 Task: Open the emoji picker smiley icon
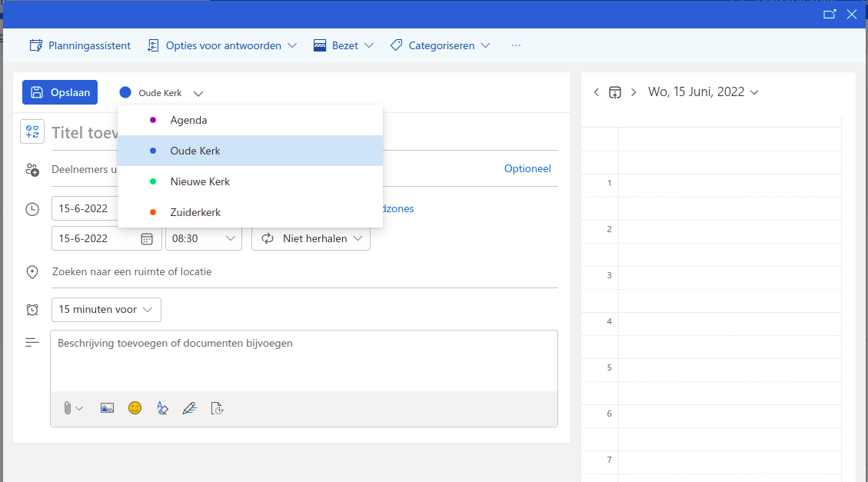coord(135,408)
